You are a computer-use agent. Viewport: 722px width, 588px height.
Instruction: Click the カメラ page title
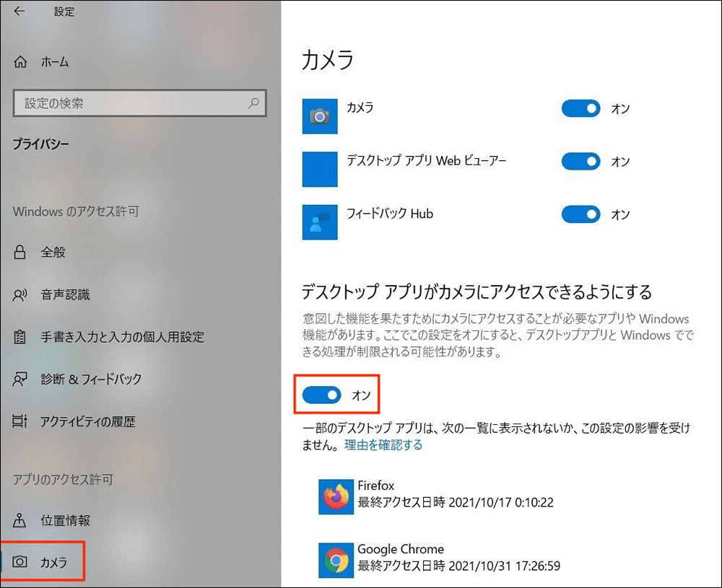(x=327, y=60)
